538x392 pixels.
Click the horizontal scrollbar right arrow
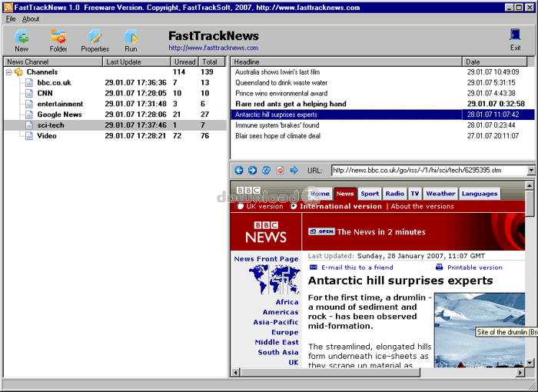(521, 372)
